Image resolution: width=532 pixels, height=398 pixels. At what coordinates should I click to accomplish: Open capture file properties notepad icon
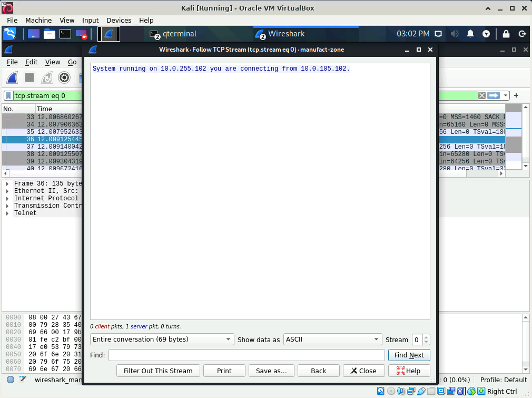click(x=23, y=380)
